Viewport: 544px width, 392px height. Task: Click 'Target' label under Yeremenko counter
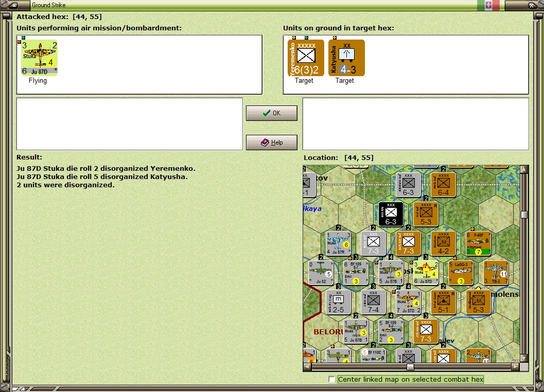[x=304, y=80]
